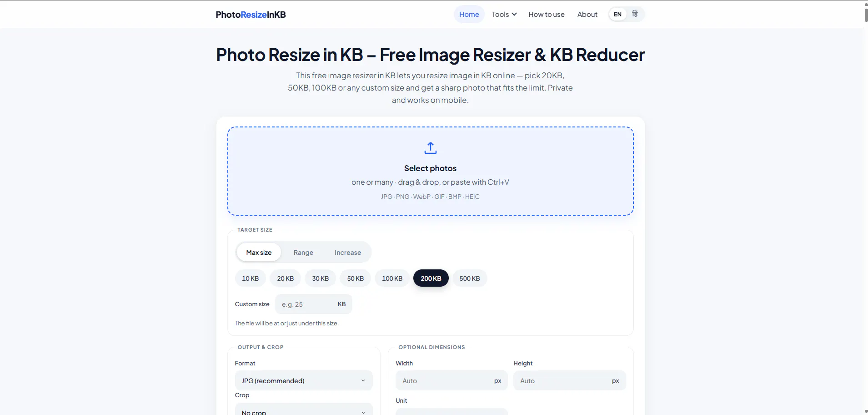Choose the 500 KB preset
This screenshot has height=415, width=868.
tap(470, 278)
